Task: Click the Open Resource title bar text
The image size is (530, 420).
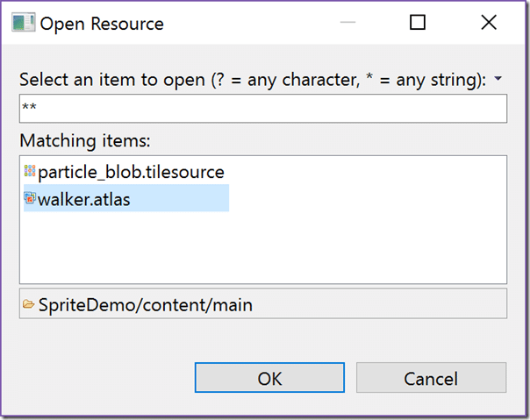Action: pos(102,24)
